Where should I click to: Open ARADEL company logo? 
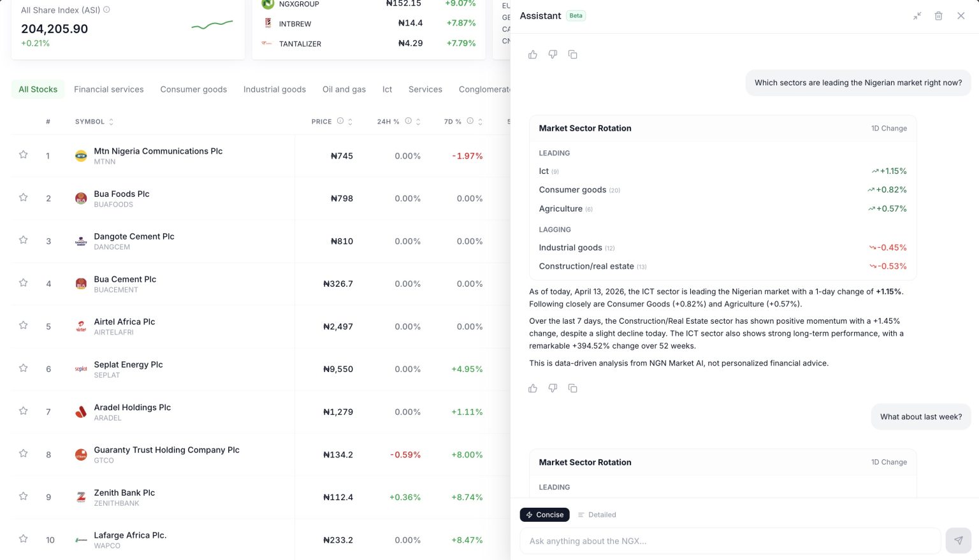pyautogui.click(x=81, y=412)
